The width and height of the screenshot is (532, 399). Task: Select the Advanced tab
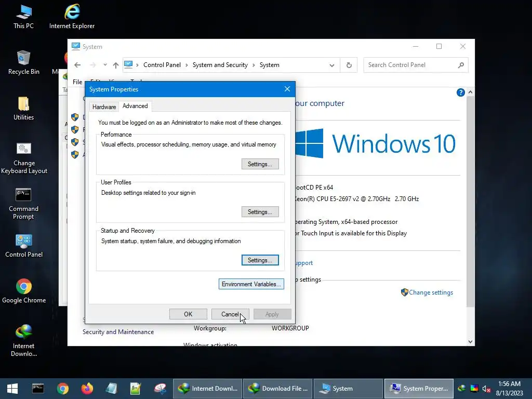pos(135,106)
